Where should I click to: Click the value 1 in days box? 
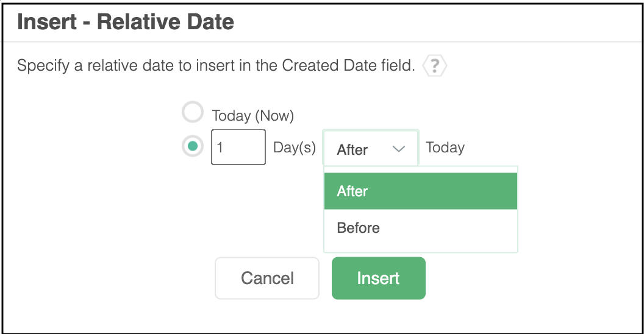coord(220,147)
